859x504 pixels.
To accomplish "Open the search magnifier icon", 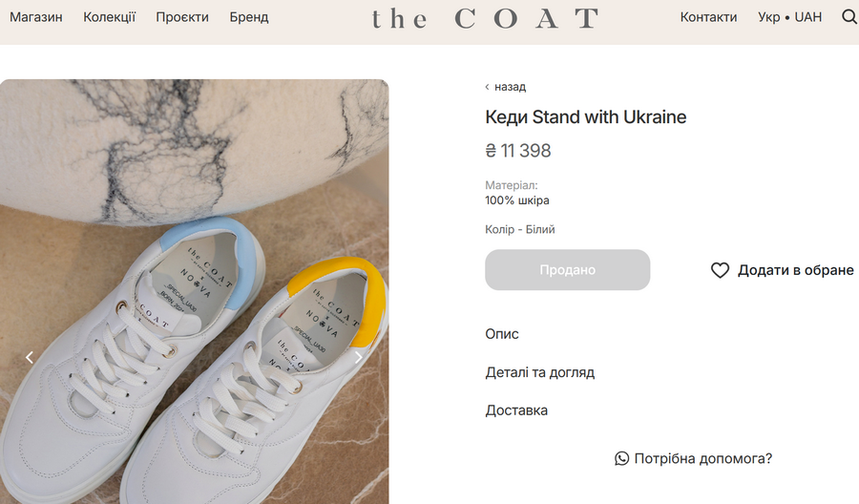I will (x=849, y=17).
